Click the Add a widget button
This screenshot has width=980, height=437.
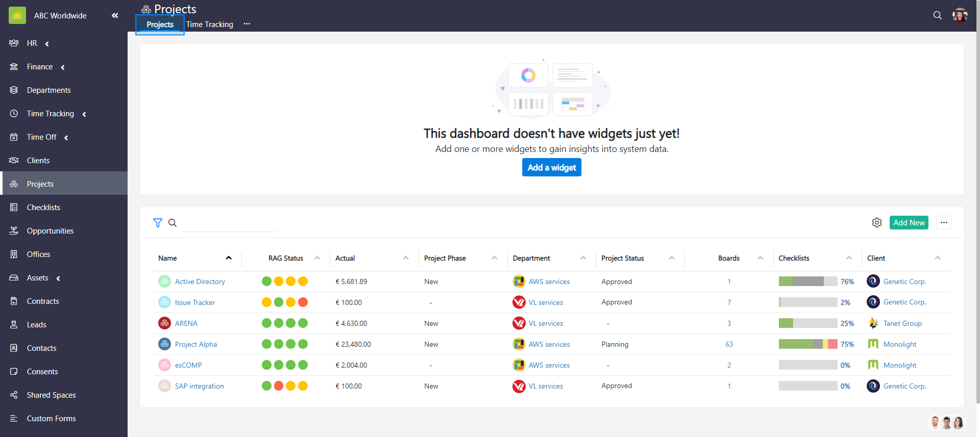pos(551,167)
